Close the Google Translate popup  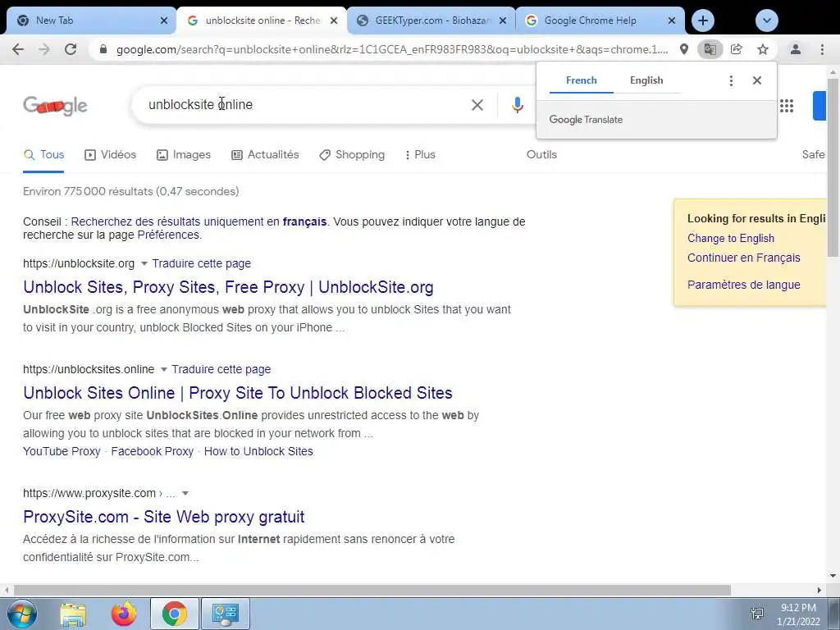(757, 80)
